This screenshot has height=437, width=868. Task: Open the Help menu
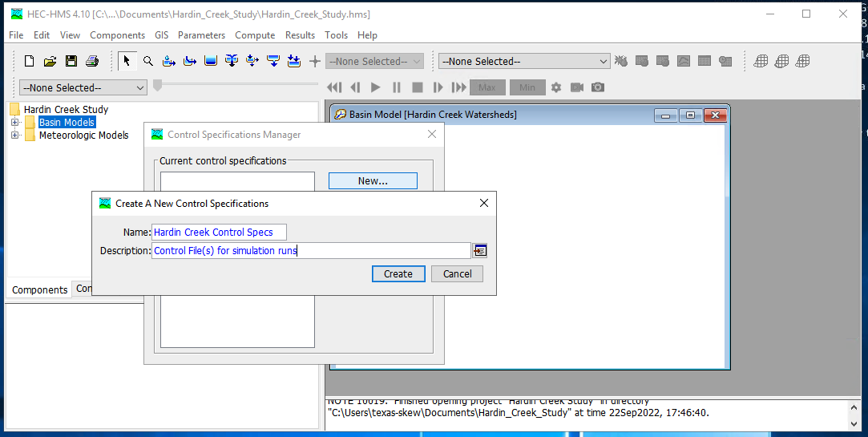point(367,35)
